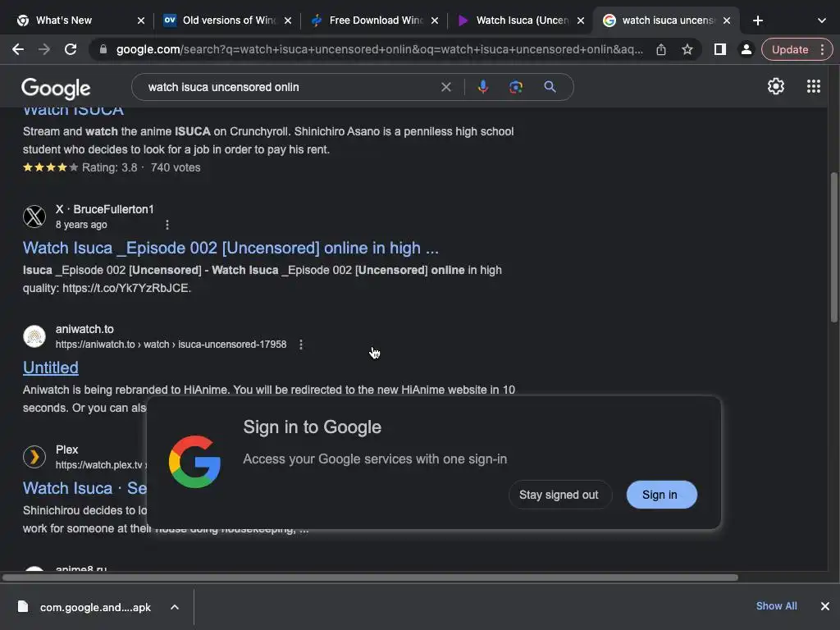Open Watch Isuca Episode 002 Uncensored link

[231, 248]
